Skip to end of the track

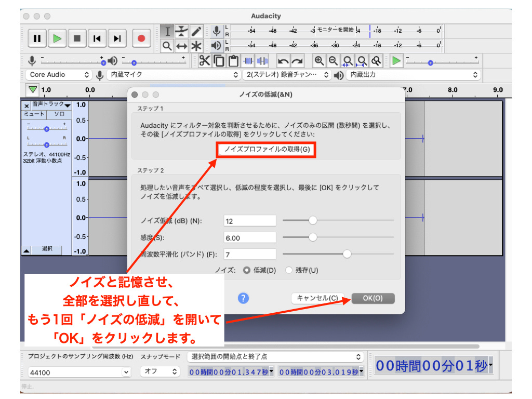117,38
